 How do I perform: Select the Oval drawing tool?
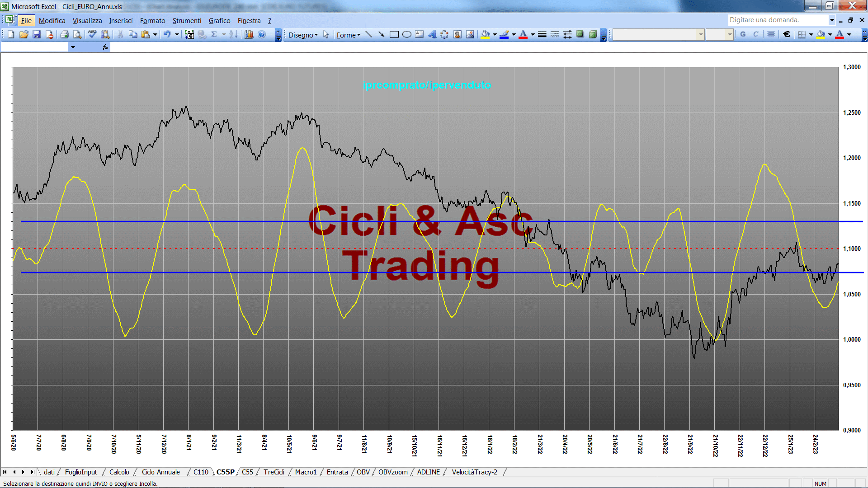(407, 34)
